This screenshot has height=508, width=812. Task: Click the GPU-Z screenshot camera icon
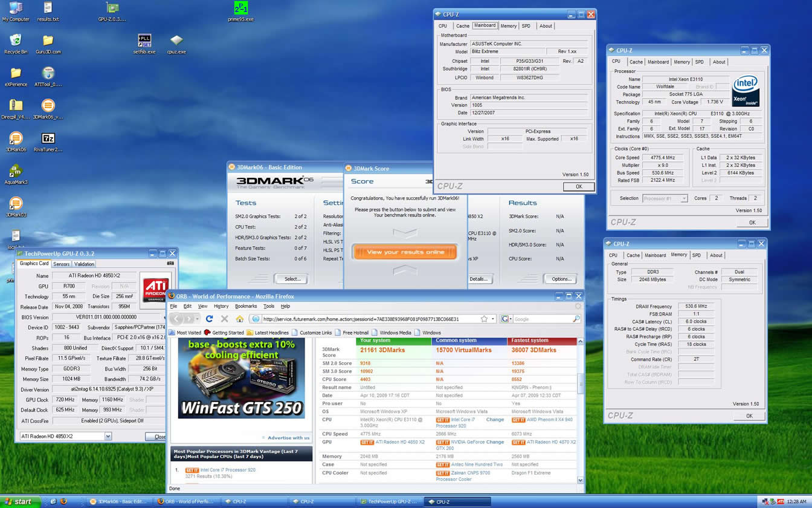click(x=170, y=264)
